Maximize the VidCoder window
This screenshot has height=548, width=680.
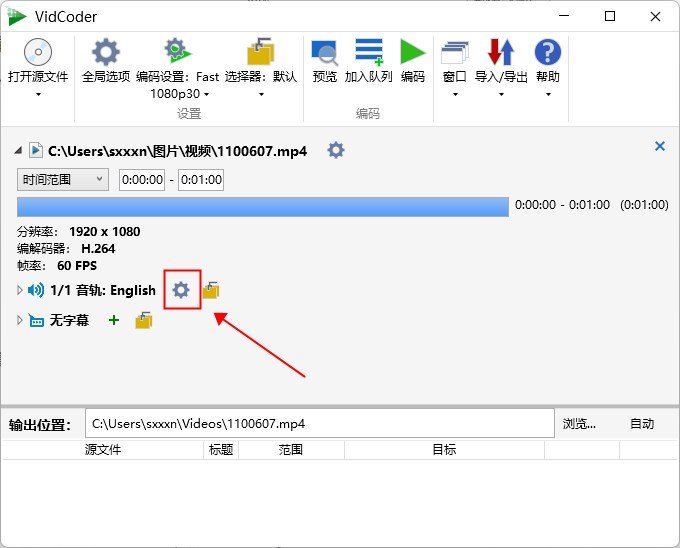[610, 16]
